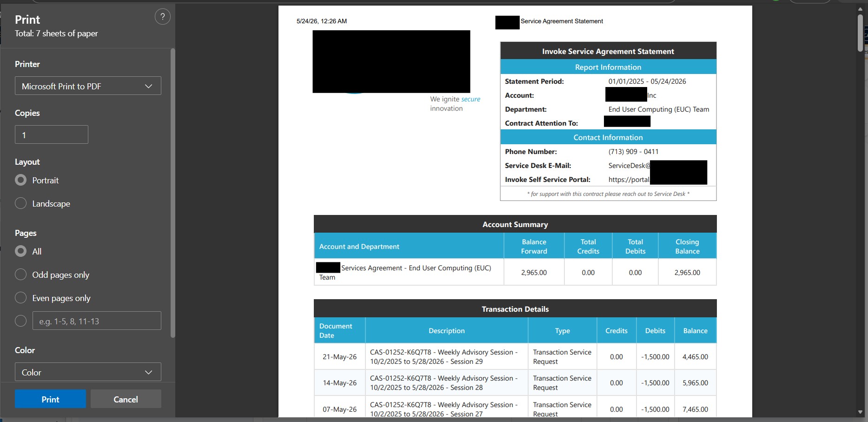Click the Closing Balance value 2,965.00
The width and height of the screenshot is (868, 422).
click(687, 273)
